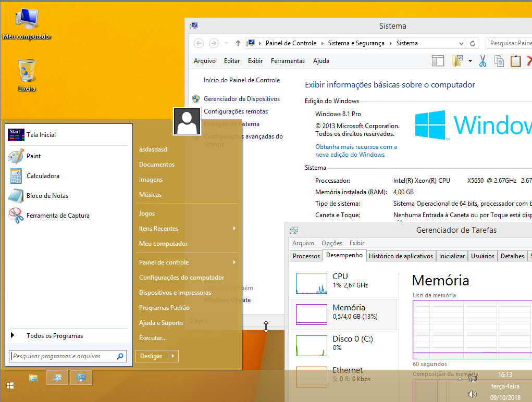Toggle the preview pane layout icon

438,61
